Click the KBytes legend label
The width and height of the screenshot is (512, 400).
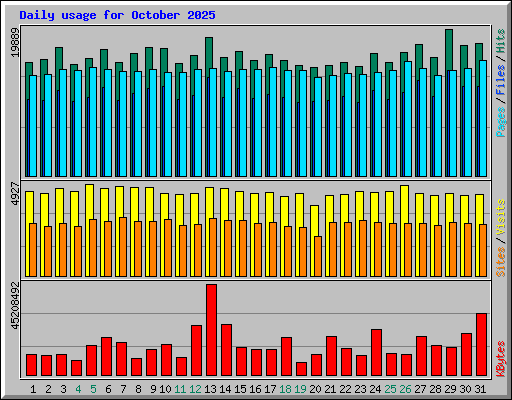501,359
